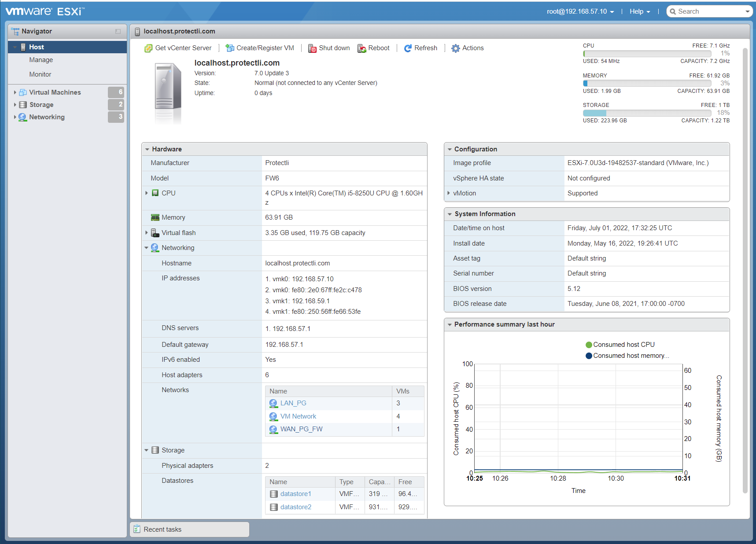This screenshot has width=756, height=544.
Task: Collapse the System Information panel
Action: (450, 214)
